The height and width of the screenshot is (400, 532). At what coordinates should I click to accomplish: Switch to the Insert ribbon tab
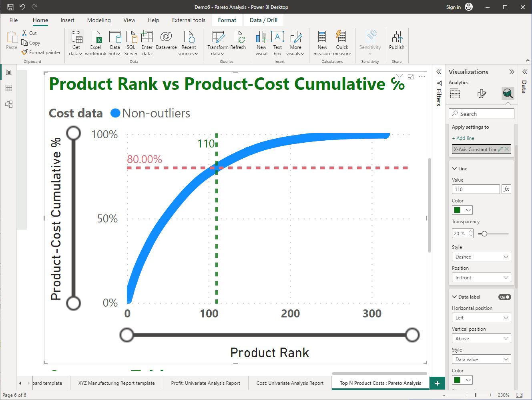pos(67,20)
